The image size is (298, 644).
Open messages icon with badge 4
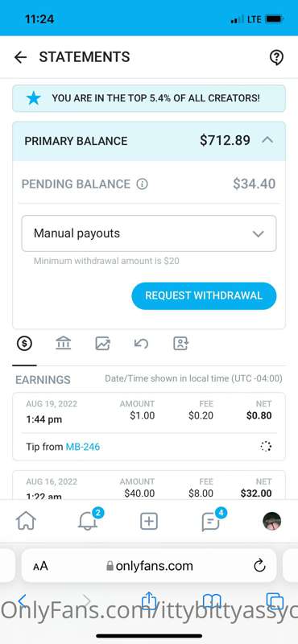[x=211, y=521]
